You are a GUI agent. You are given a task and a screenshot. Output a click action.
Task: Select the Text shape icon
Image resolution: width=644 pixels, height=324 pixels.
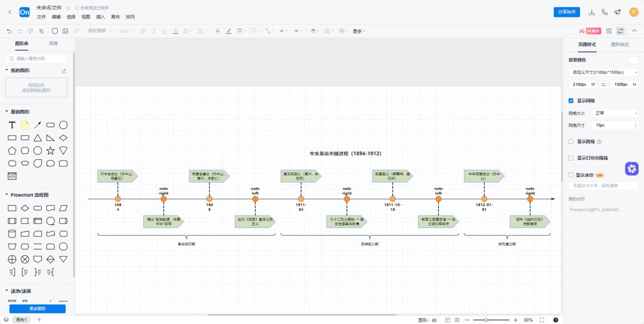11,125
